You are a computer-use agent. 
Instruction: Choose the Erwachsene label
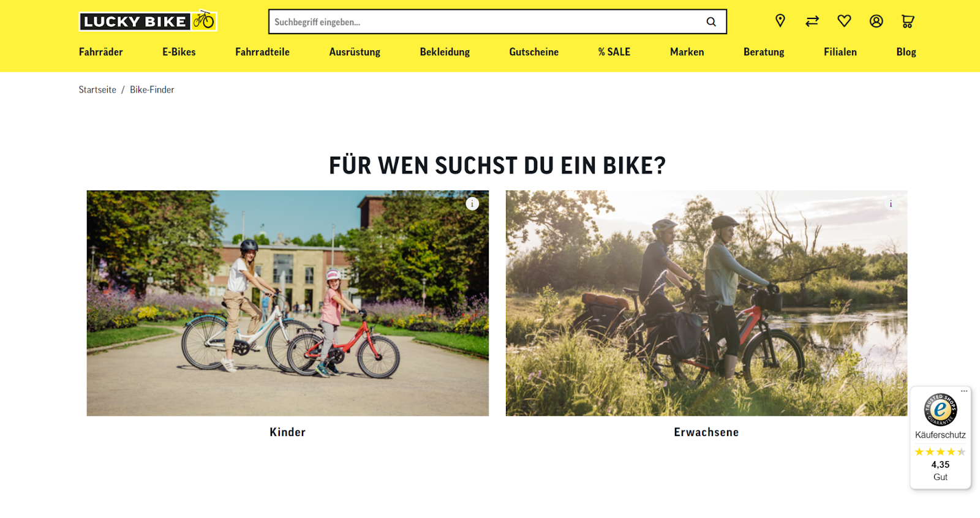coord(706,432)
